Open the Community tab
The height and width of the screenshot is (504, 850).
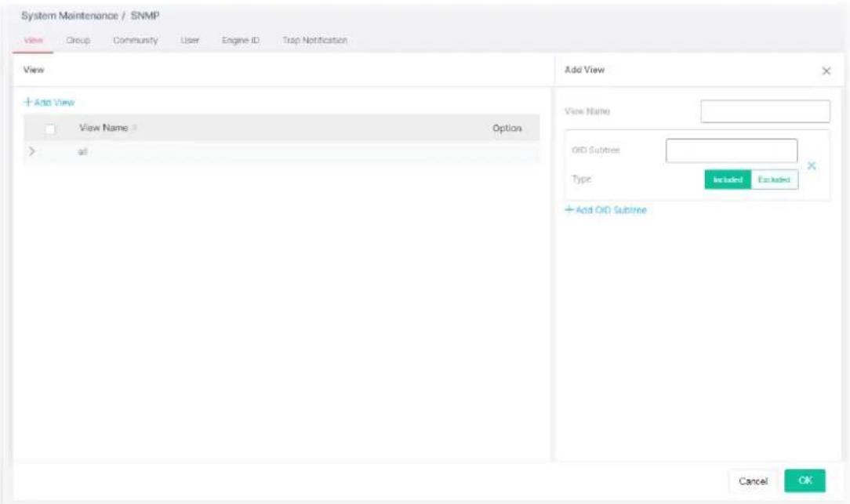(136, 41)
